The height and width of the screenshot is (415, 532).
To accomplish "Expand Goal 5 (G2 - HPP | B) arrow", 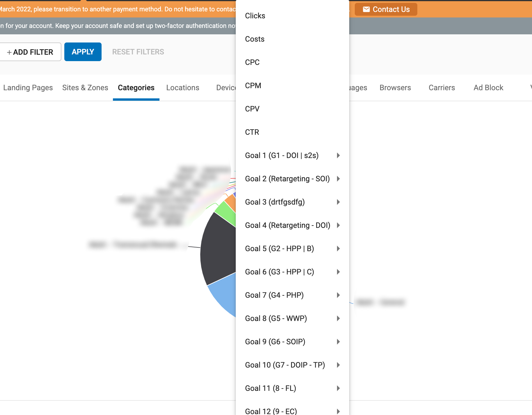I will click(338, 249).
